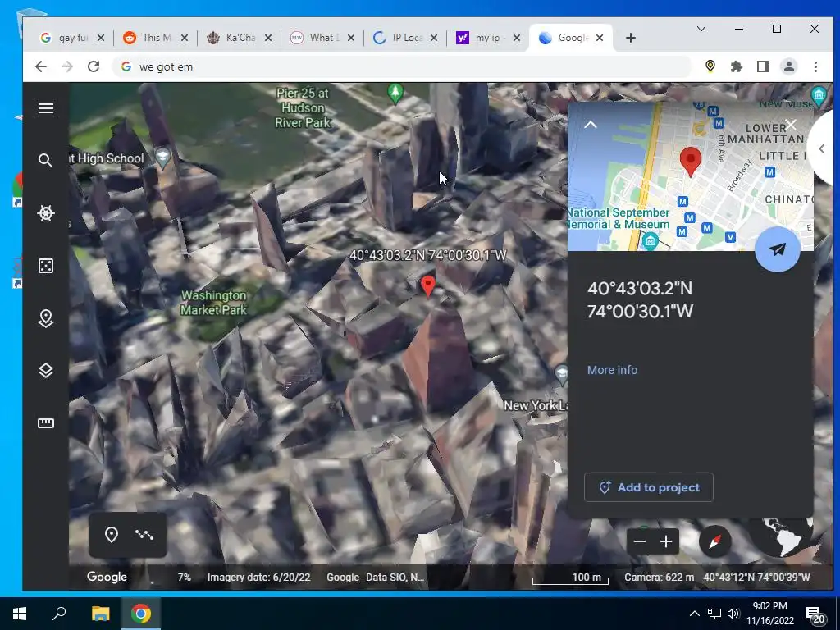The image size is (840, 630).
Task: Open the notification center with 20 alerts
Action: point(816,615)
